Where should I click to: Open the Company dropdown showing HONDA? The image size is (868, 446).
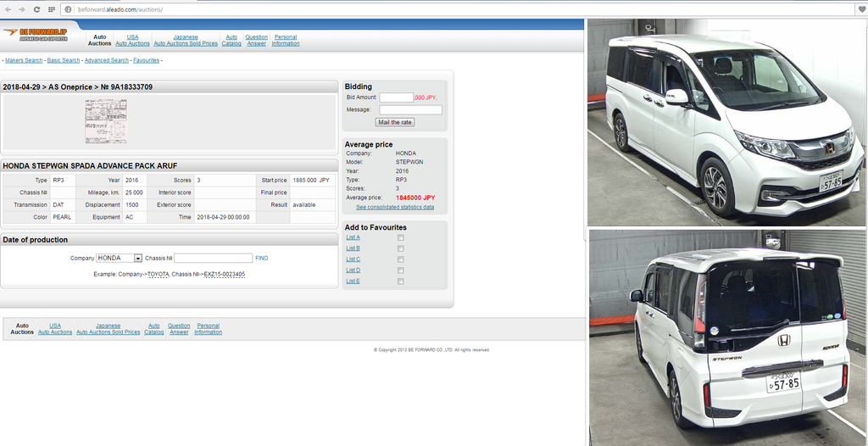coord(120,258)
